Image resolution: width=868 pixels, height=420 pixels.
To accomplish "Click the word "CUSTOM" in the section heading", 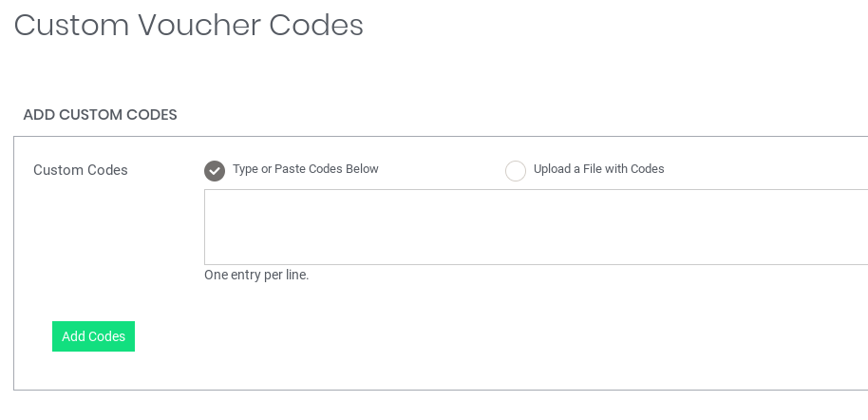I will 90,115.
